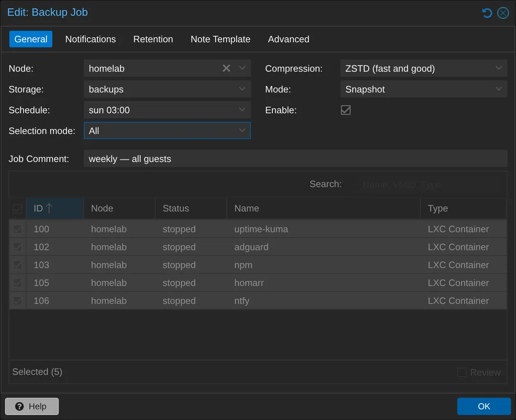Screen dimensions: 516x420
Task: Expand the Node dropdown arrow
Action: tap(242, 68)
